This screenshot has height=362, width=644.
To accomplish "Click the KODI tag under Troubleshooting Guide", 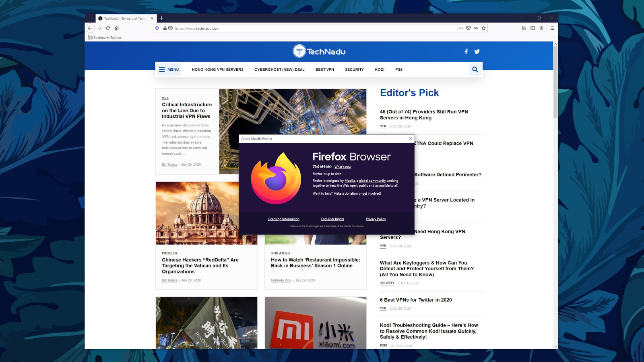I will (384, 346).
